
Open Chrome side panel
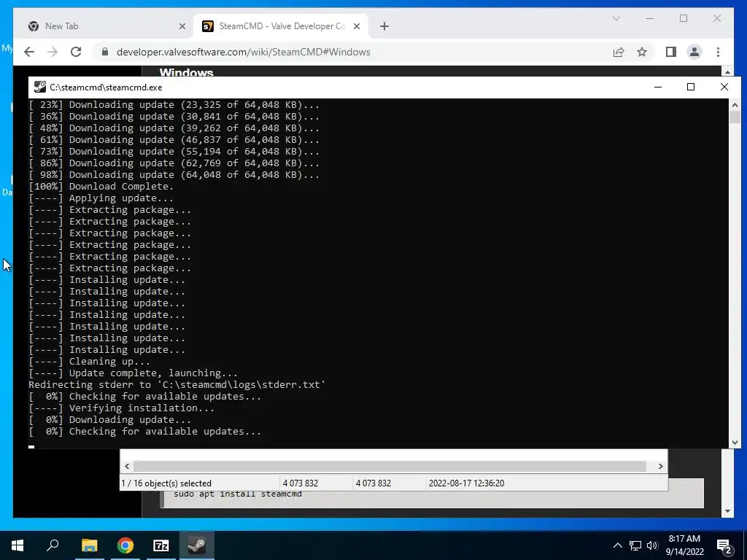tap(671, 52)
